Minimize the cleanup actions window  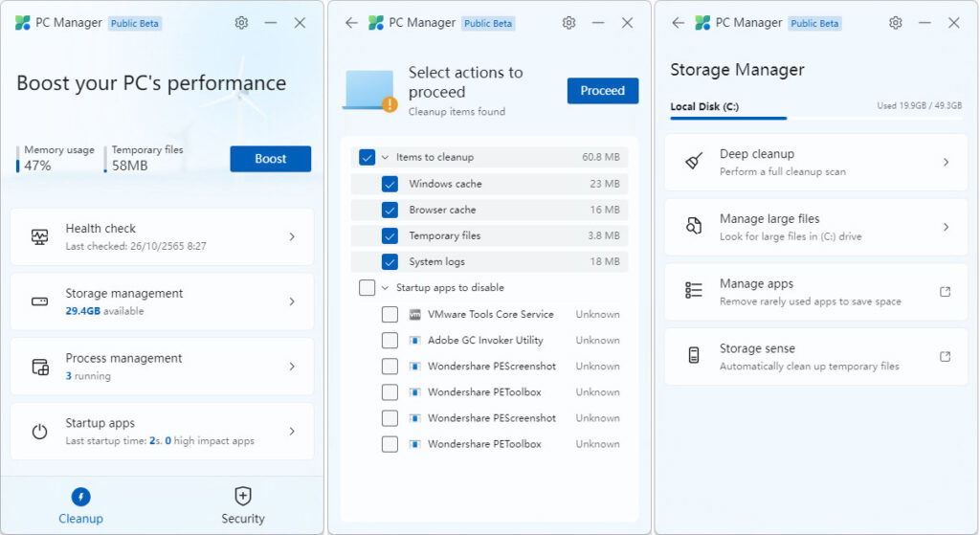pyautogui.click(x=598, y=23)
